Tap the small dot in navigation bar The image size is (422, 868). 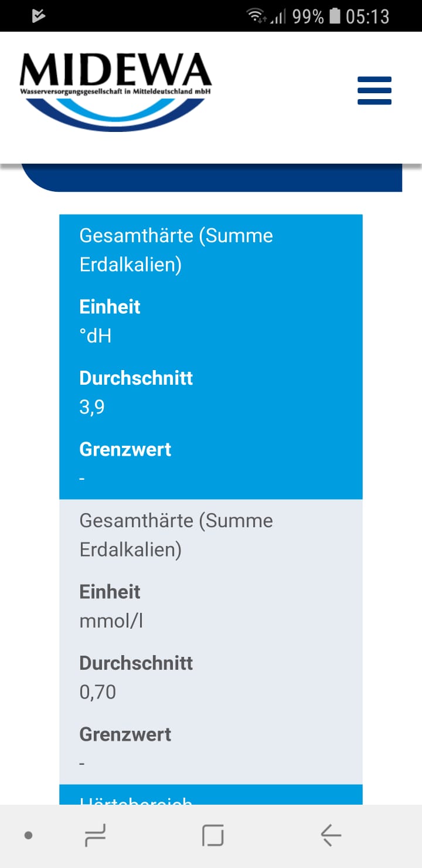(x=28, y=835)
